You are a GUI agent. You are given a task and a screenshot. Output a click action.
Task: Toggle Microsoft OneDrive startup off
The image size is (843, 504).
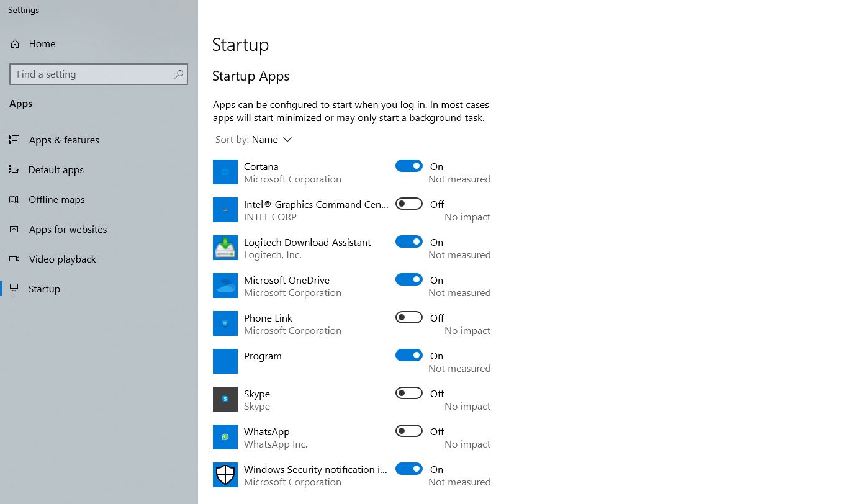pos(409,279)
